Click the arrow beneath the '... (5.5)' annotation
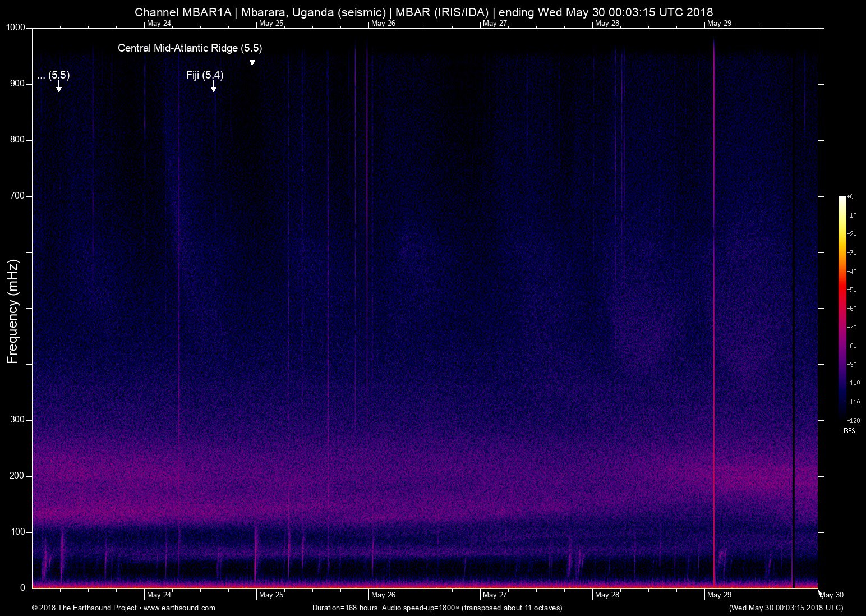 click(58, 88)
